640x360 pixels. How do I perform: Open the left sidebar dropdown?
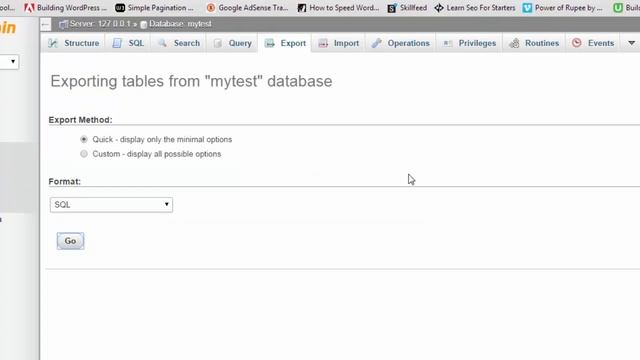pos(9,62)
